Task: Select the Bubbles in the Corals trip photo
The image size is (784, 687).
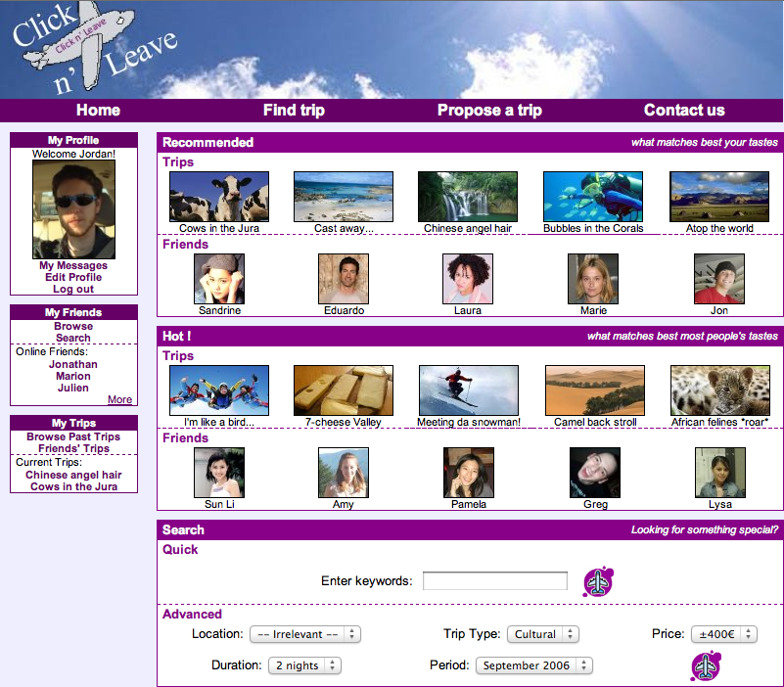Action: (x=593, y=197)
